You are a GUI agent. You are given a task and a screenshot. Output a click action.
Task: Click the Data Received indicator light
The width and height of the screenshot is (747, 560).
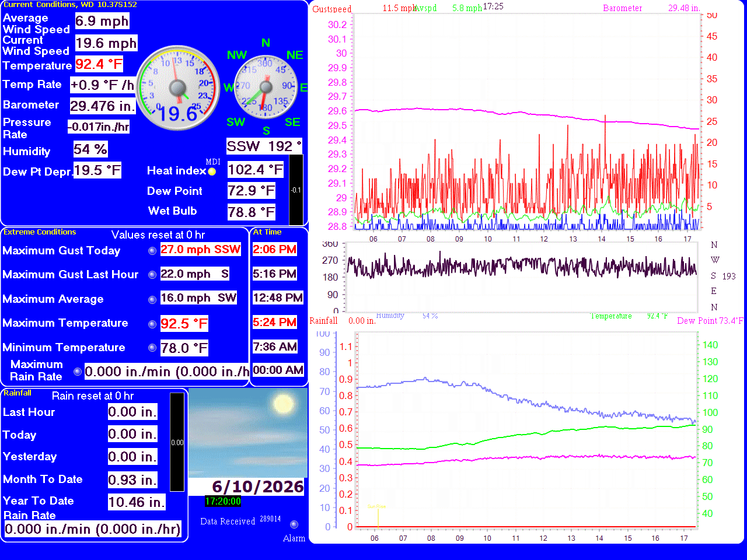click(294, 524)
